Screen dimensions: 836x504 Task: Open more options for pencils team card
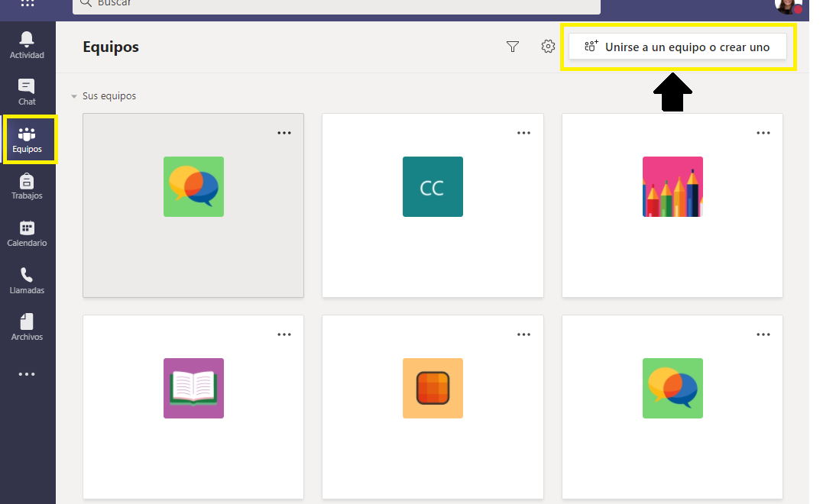(763, 133)
